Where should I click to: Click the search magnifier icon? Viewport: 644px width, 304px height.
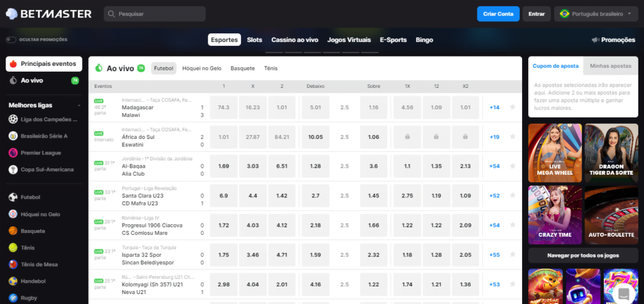point(111,14)
